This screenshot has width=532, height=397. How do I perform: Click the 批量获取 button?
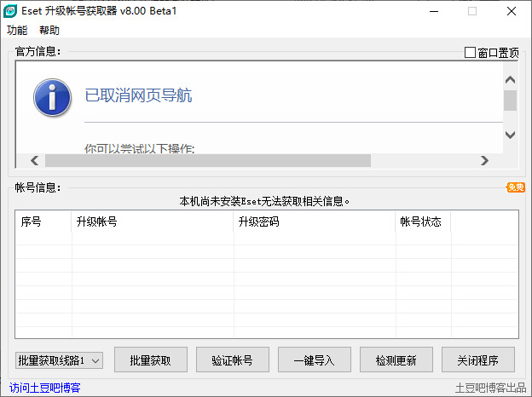point(151,360)
